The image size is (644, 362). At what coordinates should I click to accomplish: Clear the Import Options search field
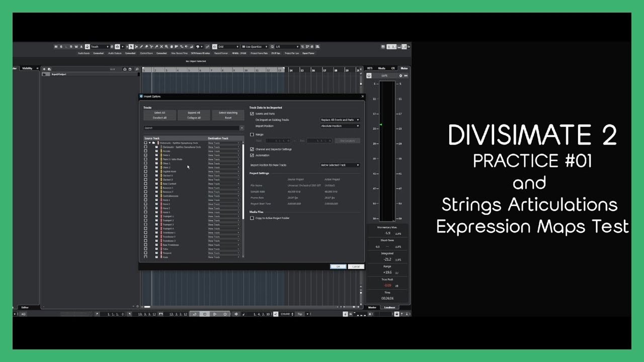click(x=242, y=128)
